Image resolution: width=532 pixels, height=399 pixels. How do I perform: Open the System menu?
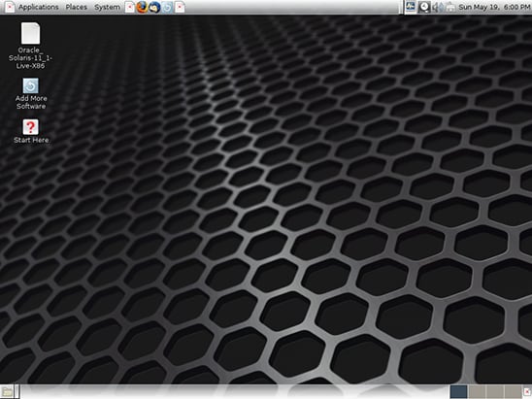(107, 7)
